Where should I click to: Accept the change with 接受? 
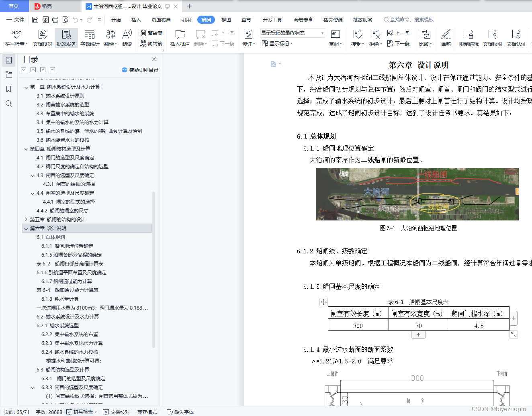pos(357,38)
